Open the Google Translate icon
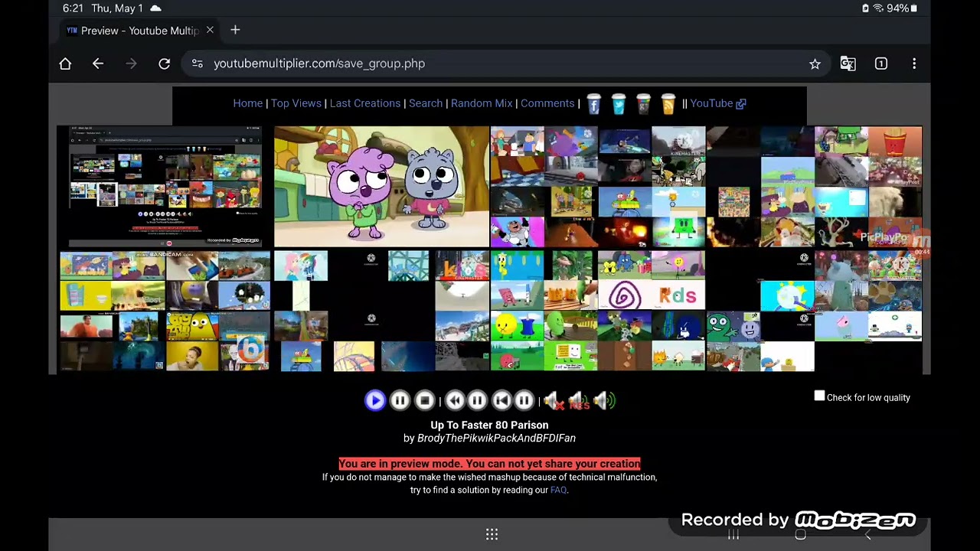Viewport: 980px width, 551px height. coord(848,64)
